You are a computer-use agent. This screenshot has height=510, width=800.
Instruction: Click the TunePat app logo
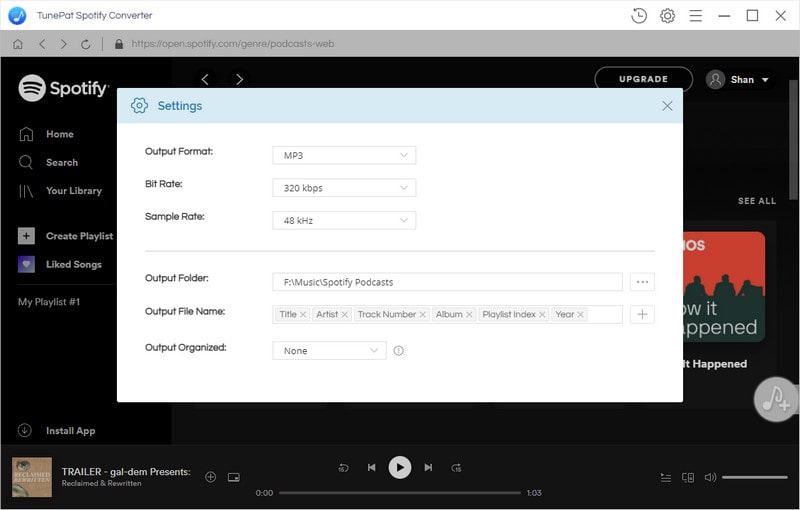[17, 15]
